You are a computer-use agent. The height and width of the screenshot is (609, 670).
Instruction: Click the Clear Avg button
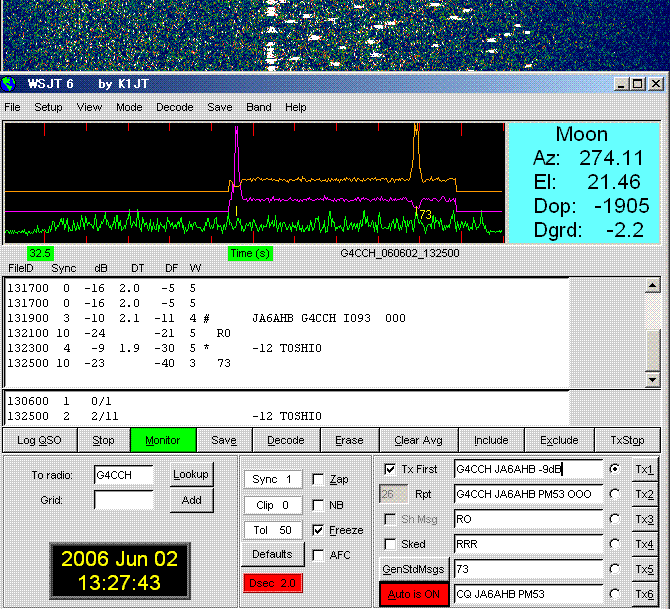click(x=420, y=440)
